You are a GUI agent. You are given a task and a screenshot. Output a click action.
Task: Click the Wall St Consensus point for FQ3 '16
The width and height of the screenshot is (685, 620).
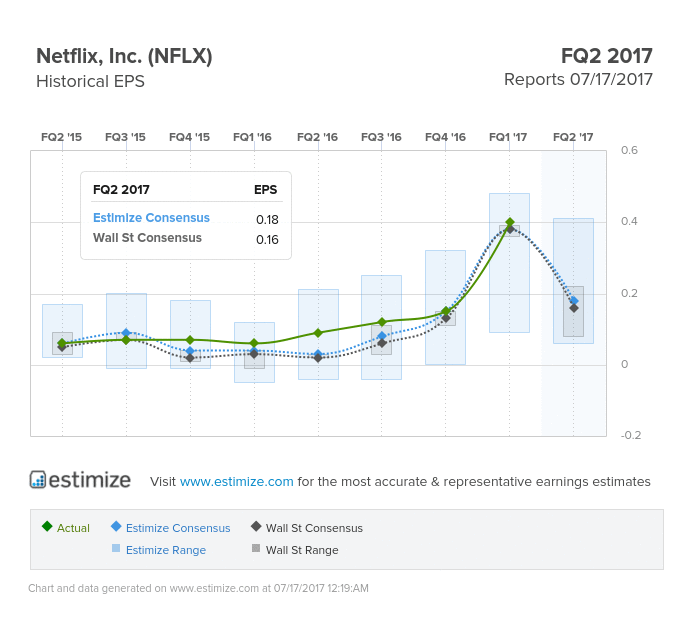(382, 343)
